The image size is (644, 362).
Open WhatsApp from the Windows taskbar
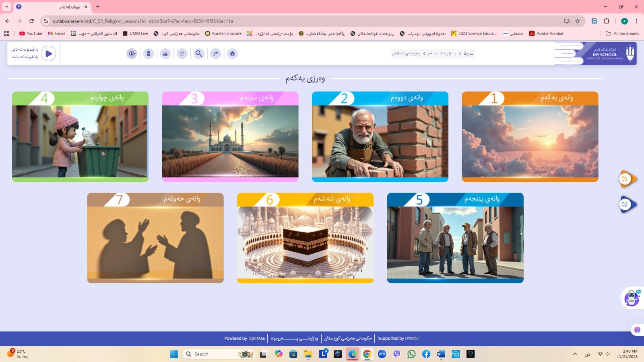click(x=411, y=354)
